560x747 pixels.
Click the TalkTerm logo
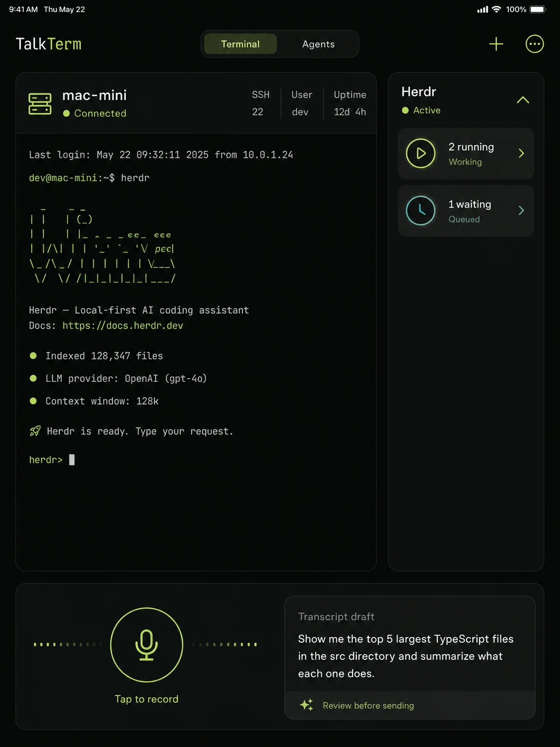(48, 44)
